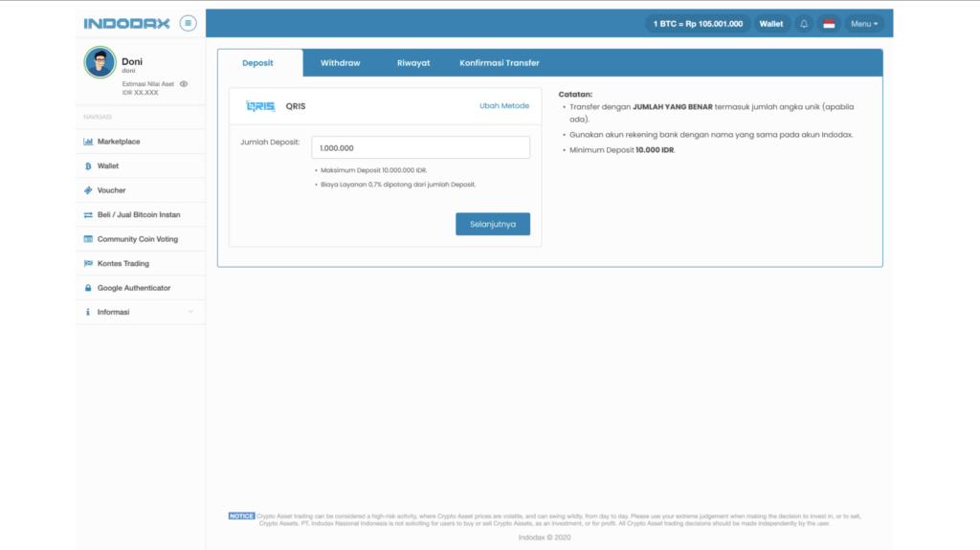The image size is (980, 550).
Task: Toggle the hamburger sidebar menu button
Action: pos(188,23)
